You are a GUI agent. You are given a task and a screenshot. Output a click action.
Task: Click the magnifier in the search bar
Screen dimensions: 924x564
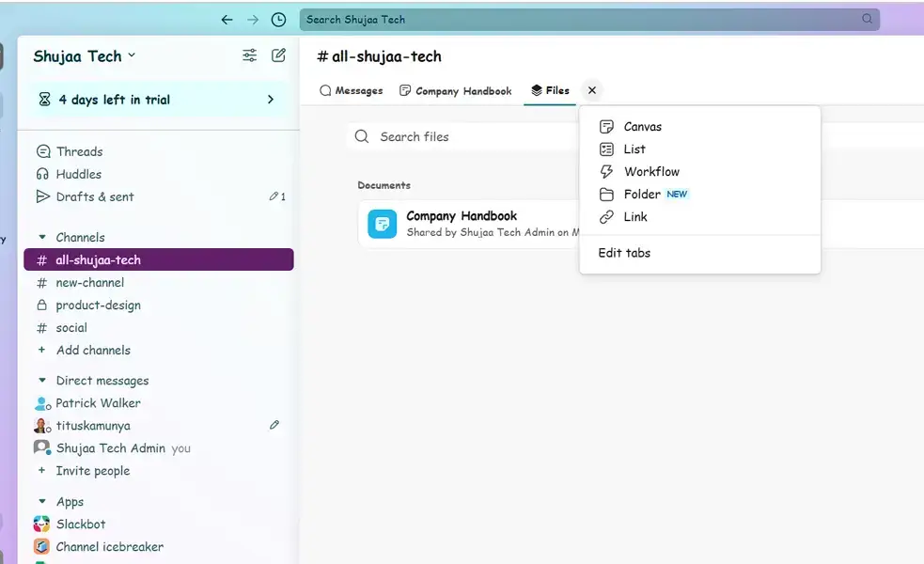click(867, 19)
